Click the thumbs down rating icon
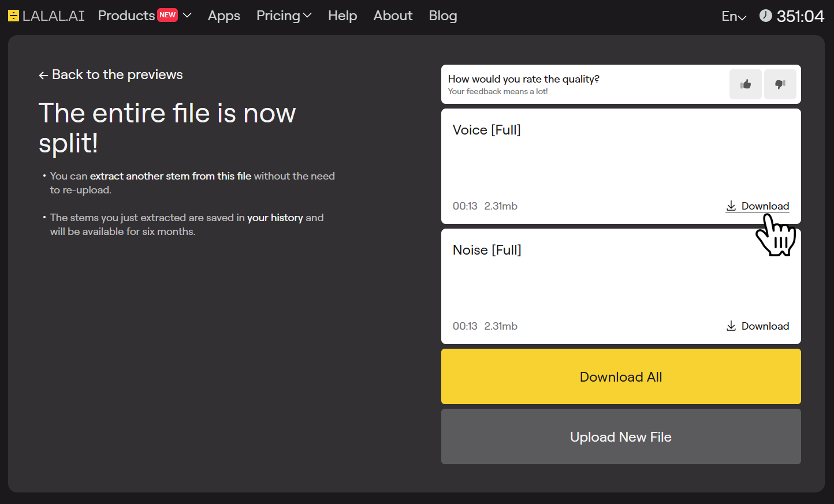The height and width of the screenshot is (504, 834). coord(780,84)
